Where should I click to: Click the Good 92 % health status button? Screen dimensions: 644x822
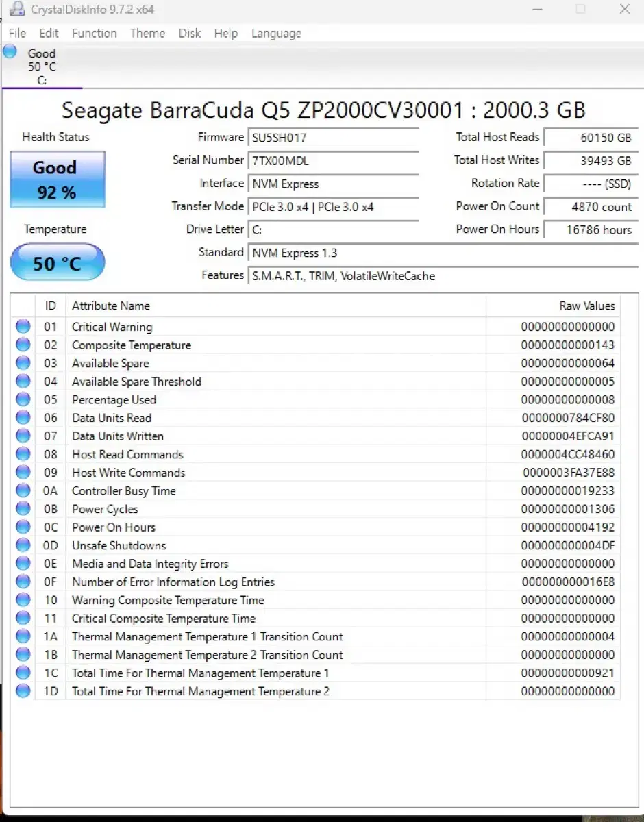[x=57, y=179]
